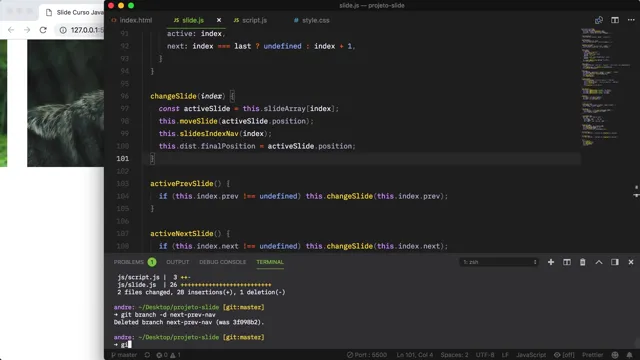The height and width of the screenshot is (360, 640).
Task: Close the terminal panel
Action: (631, 262)
